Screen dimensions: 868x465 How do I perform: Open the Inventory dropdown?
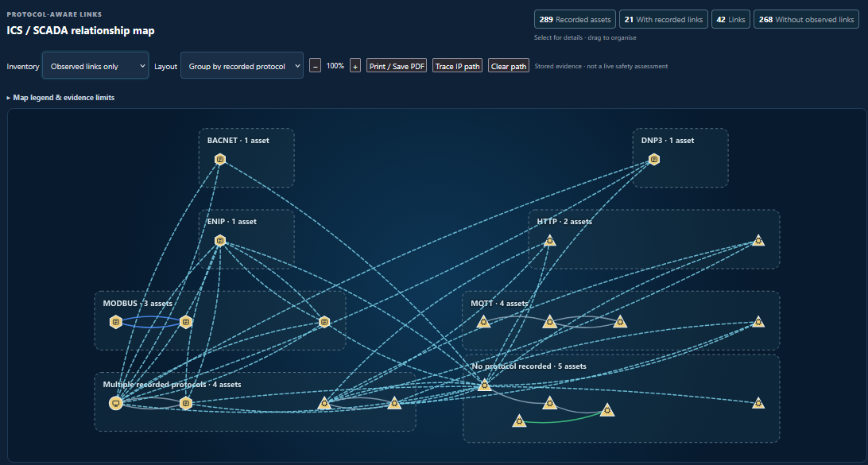(95, 65)
